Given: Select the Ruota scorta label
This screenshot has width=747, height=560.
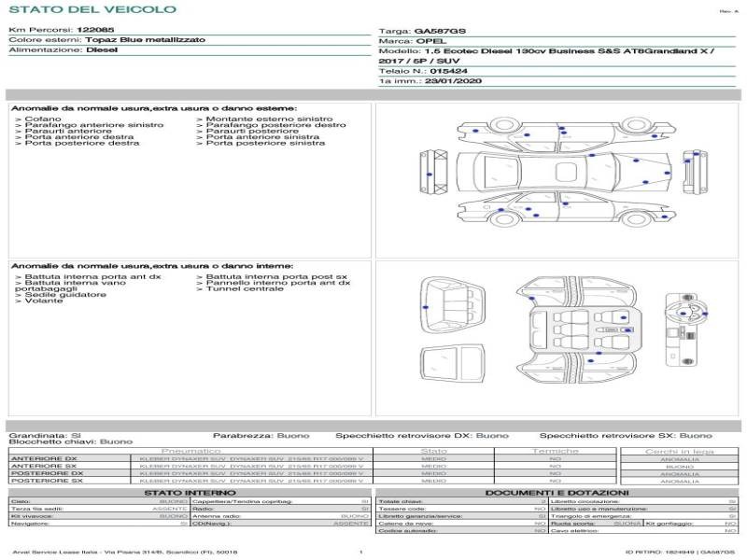Looking at the screenshot, I should (573, 524).
